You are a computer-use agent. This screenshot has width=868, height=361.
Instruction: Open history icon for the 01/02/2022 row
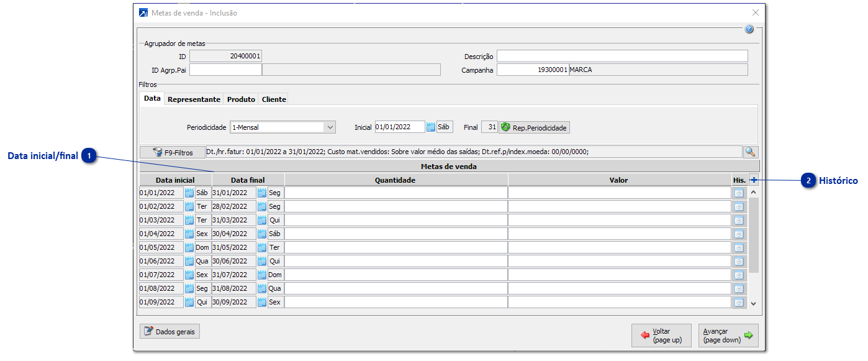coord(739,206)
